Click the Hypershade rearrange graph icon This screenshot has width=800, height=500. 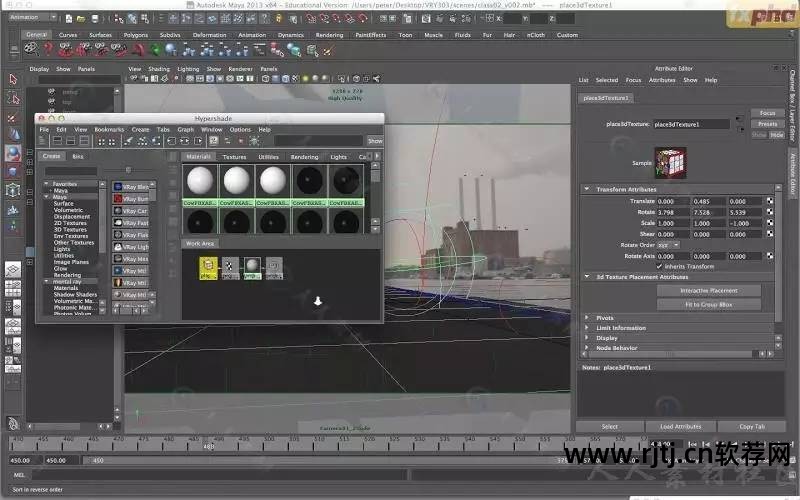143,141
